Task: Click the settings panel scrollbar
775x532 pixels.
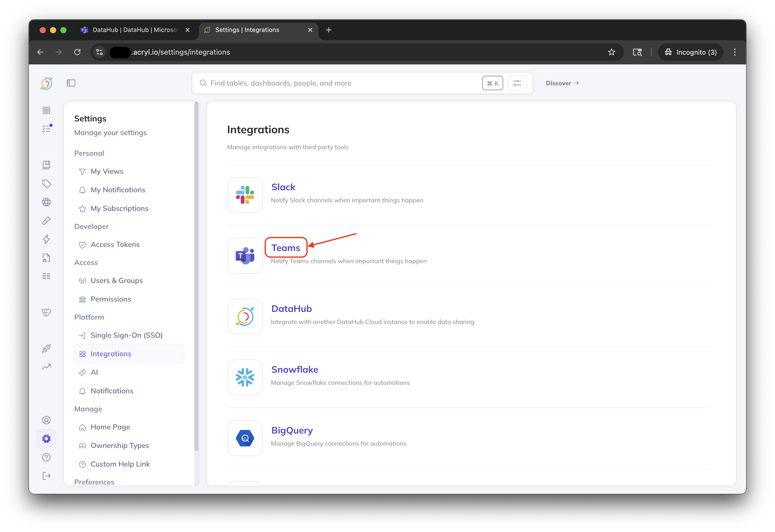Action: pos(196,276)
